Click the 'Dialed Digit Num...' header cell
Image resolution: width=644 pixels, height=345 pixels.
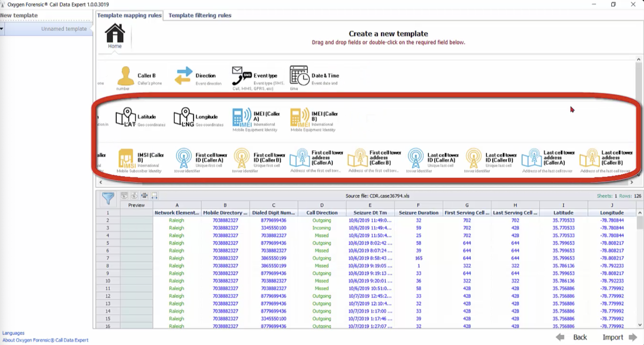273,212
